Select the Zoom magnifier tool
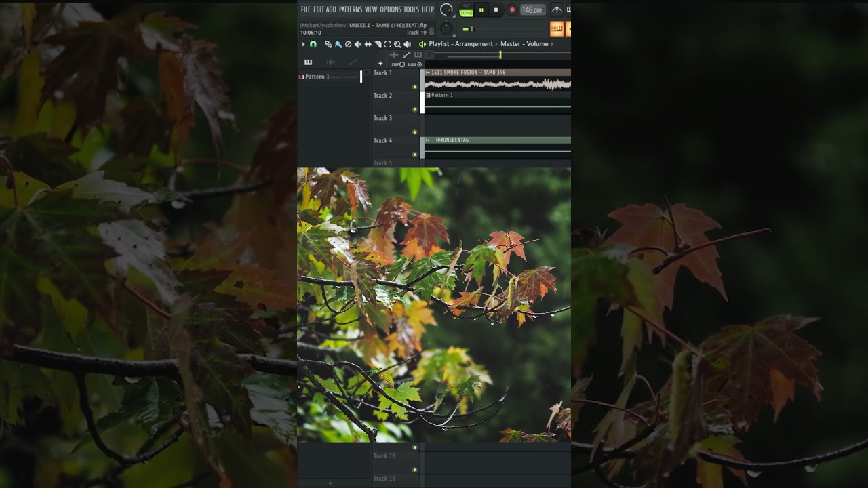Viewport: 868px width, 488px height. click(397, 44)
